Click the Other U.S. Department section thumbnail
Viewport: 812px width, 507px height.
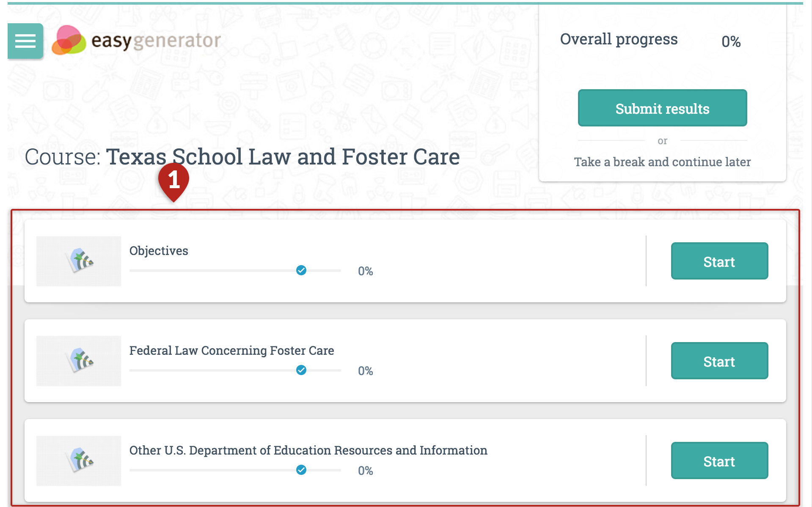tap(79, 460)
